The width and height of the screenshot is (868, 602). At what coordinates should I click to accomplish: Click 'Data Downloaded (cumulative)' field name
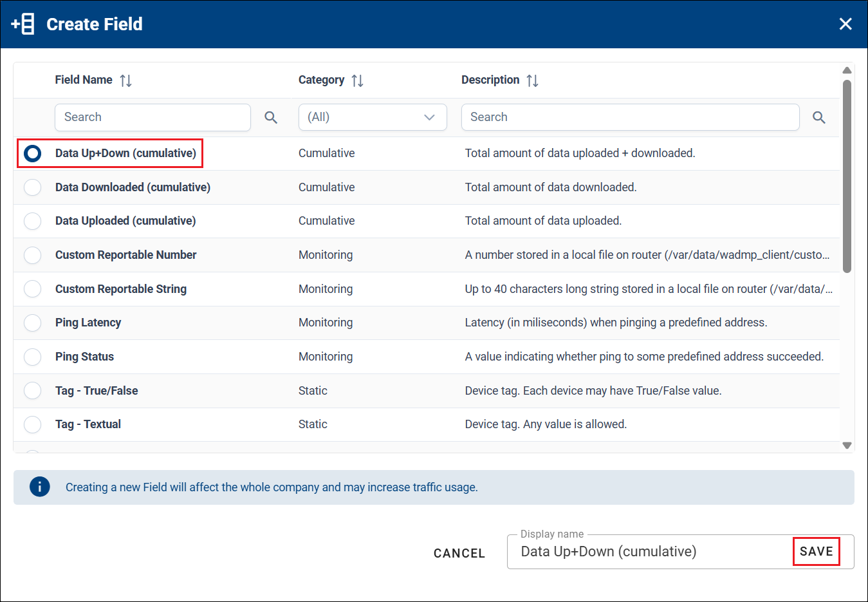point(133,187)
